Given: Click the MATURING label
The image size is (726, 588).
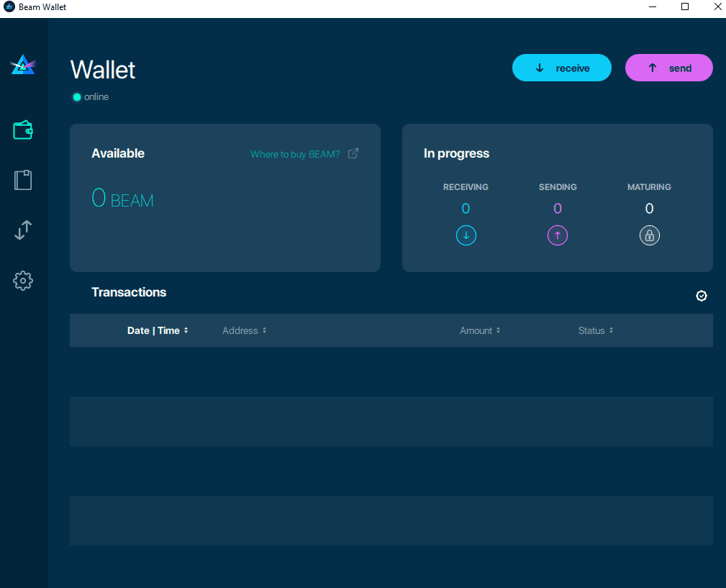Looking at the screenshot, I should pyautogui.click(x=649, y=187).
